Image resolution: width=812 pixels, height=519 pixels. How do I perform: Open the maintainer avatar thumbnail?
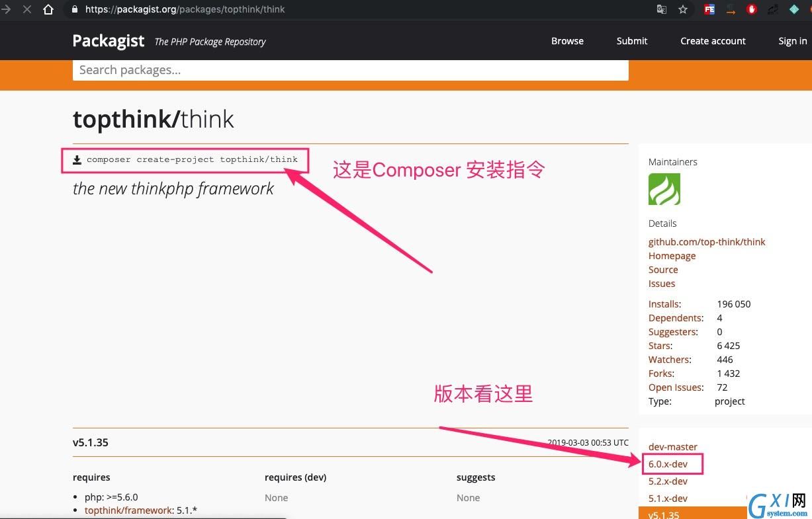pyautogui.click(x=664, y=189)
